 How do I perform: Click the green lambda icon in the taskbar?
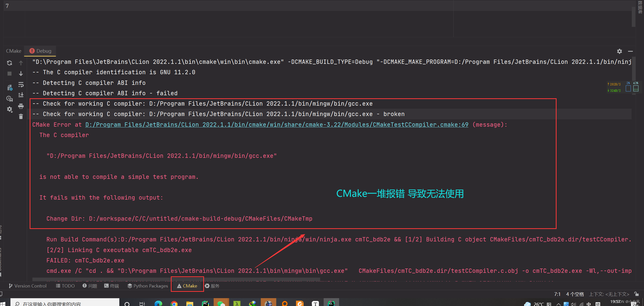pyautogui.click(x=237, y=303)
